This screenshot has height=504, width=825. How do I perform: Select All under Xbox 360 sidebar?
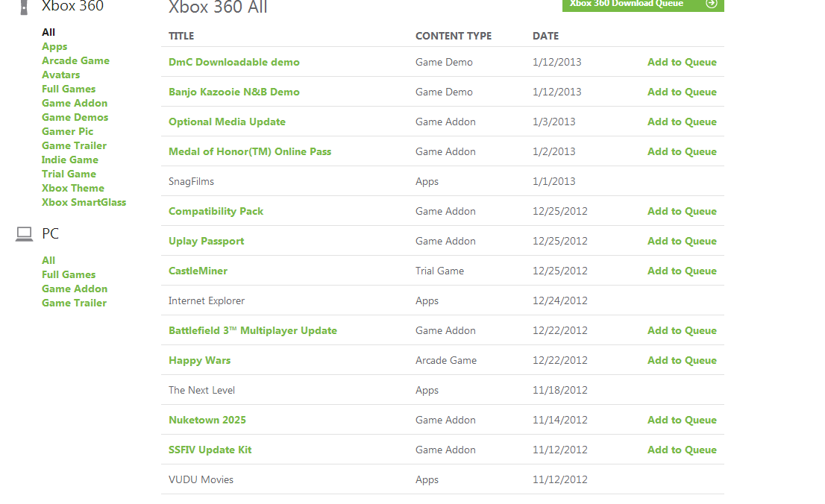48,32
